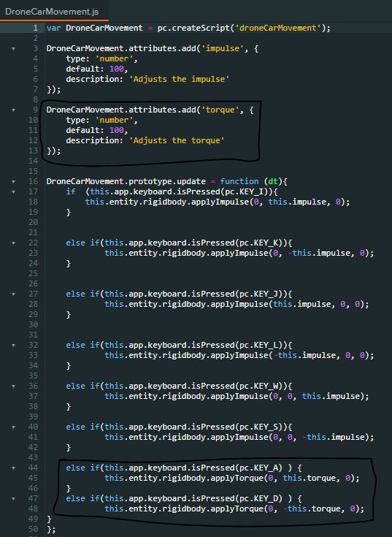
Task: Collapse the KEY_K else-if block arrow
Action: [13, 243]
